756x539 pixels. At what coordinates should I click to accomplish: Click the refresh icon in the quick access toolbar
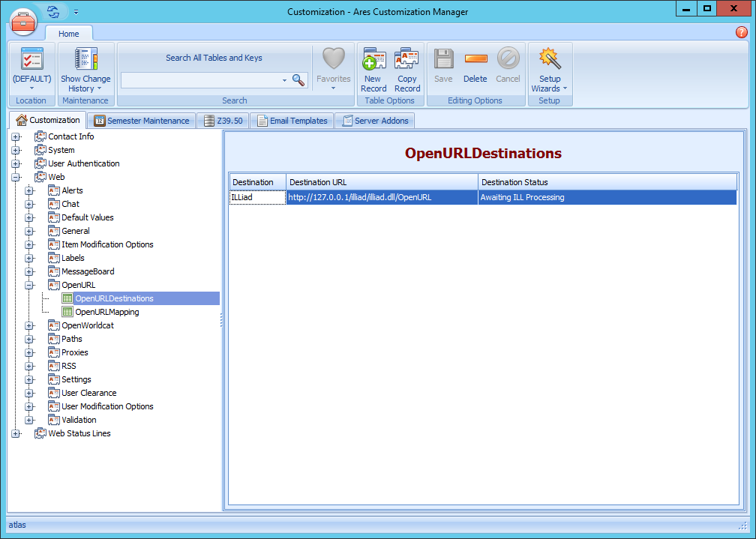pyautogui.click(x=51, y=12)
